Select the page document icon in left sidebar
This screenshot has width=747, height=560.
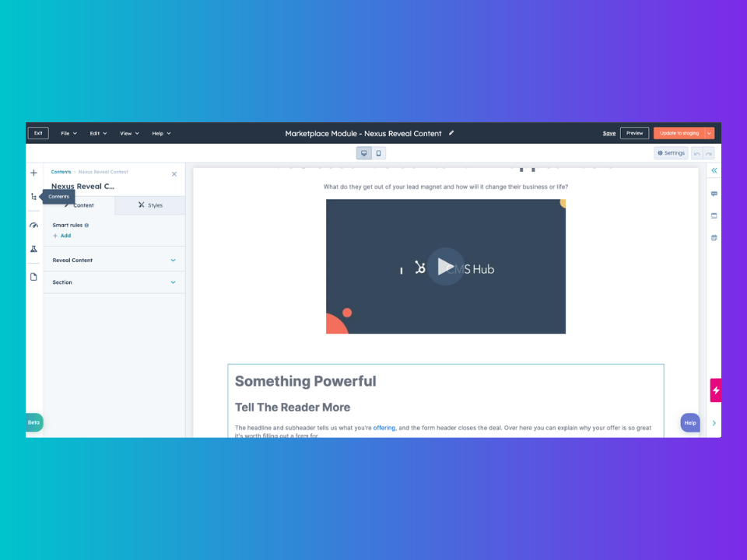coord(33,276)
